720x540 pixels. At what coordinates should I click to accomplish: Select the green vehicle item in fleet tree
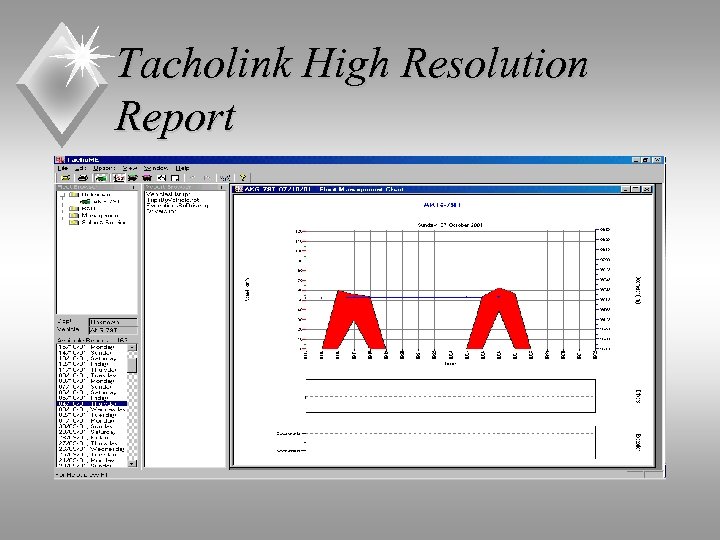[x=100, y=202]
